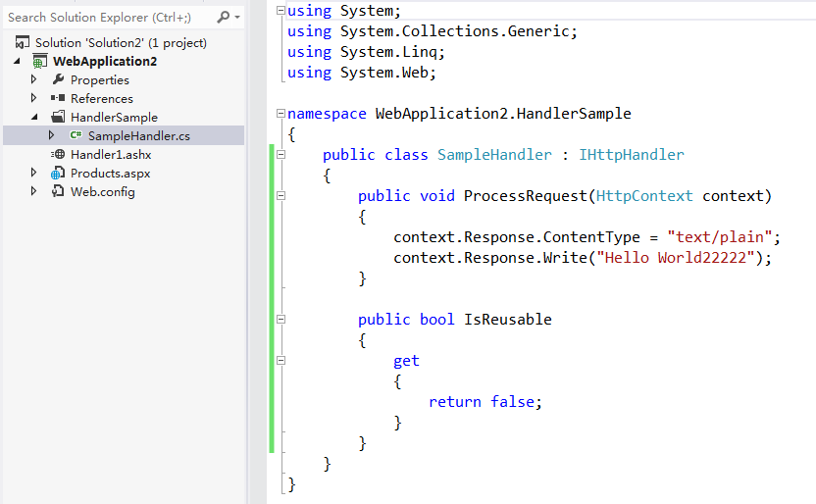Collapse the using directives outlining region
Image resolution: width=816 pixels, height=504 pixels.
coord(281,10)
